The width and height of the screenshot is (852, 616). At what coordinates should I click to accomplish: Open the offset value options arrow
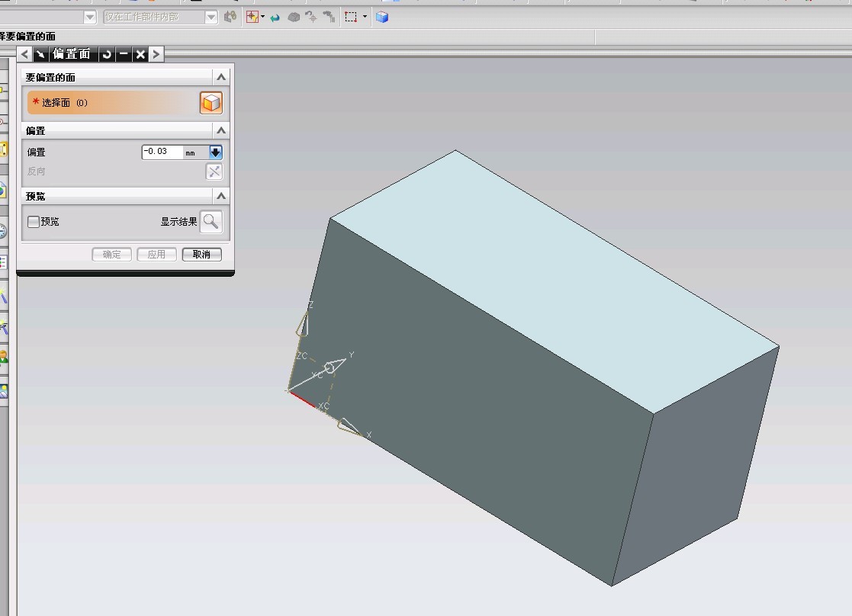(216, 152)
